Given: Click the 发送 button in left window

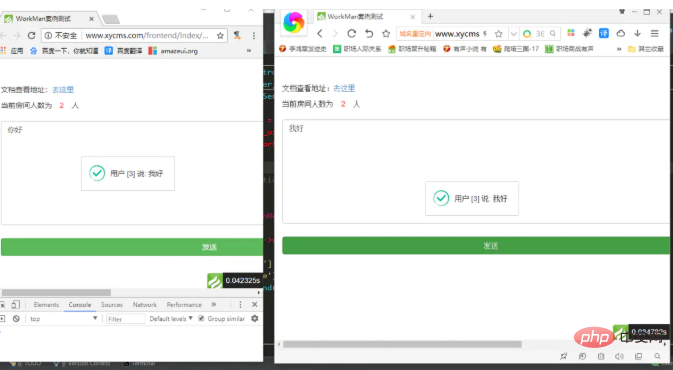Looking at the screenshot, I should tap(132, 247).
